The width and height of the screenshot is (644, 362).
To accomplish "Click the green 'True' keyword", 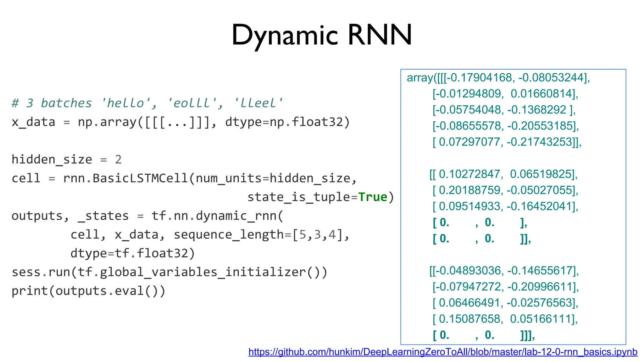I will click(373, 197).
